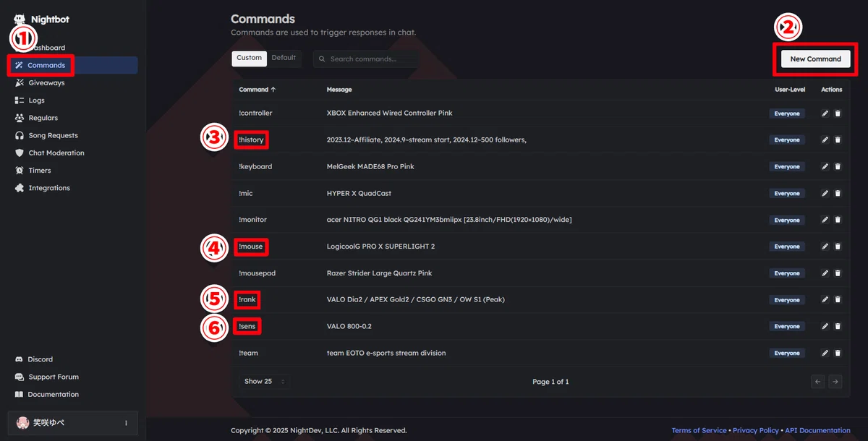Click the New Command button
868x441 pixels.
pyautogui.click(x=815, y=59)
